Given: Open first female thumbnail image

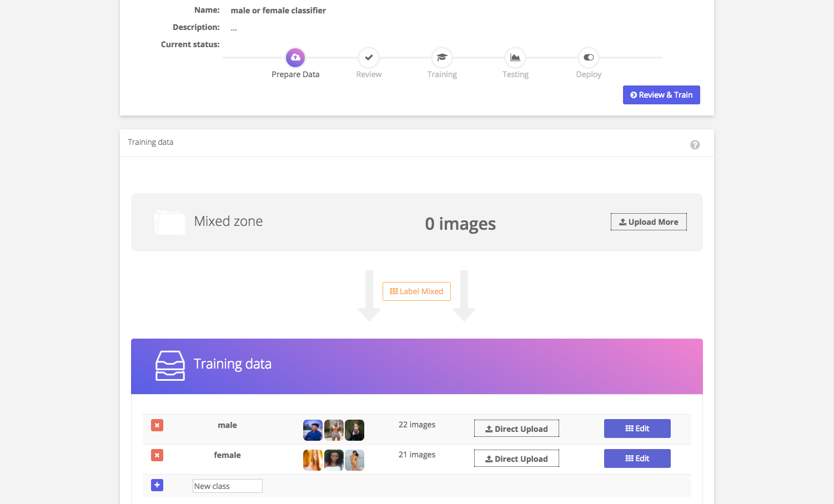Looking at the screenshot, I should (x=313, y=460).
